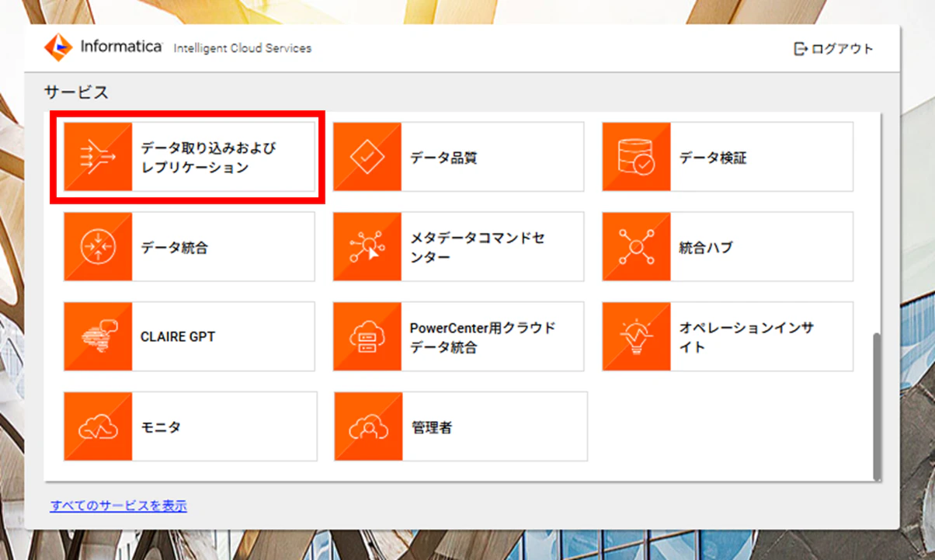This screenshot has height=560, width=935.
Task: Open the モニタ service tile
Action: pyautogui.click(x=190, y=426)
